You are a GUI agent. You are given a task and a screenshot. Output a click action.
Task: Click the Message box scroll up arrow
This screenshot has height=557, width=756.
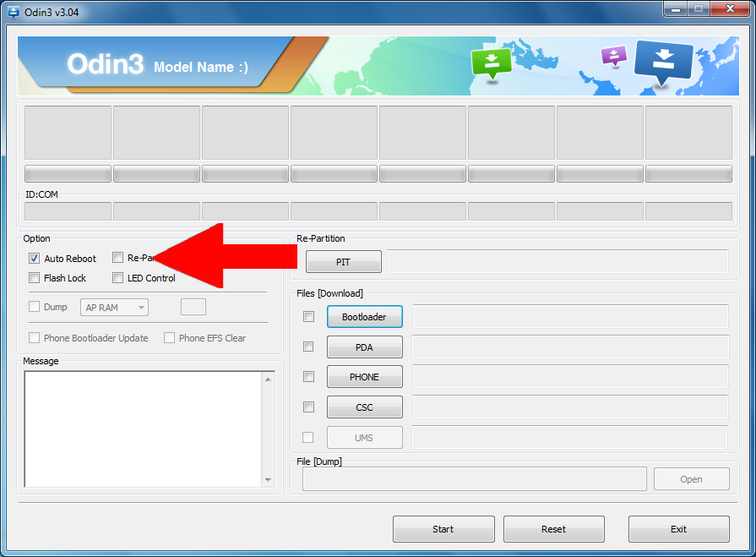268,380
